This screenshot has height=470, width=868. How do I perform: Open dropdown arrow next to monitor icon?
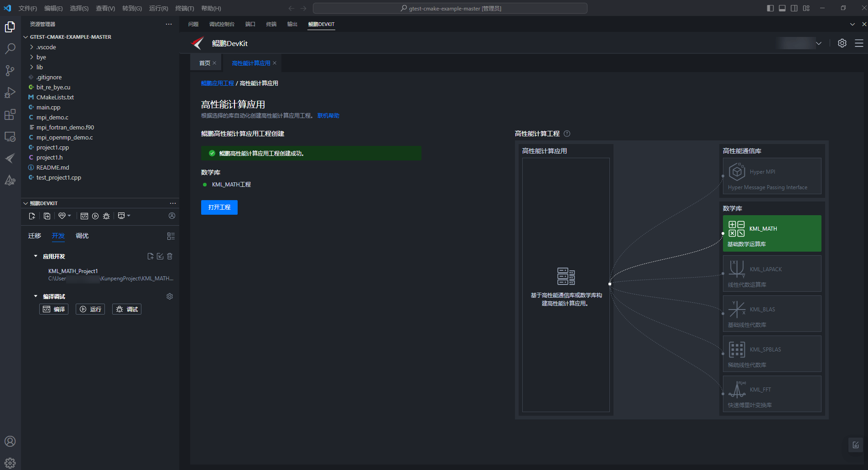tap(129, 216)
